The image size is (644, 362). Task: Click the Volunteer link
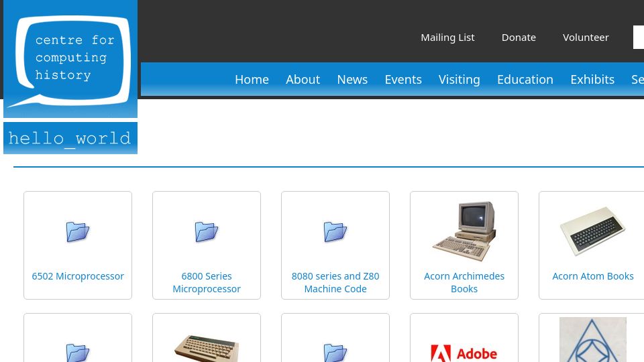point(586,38)
